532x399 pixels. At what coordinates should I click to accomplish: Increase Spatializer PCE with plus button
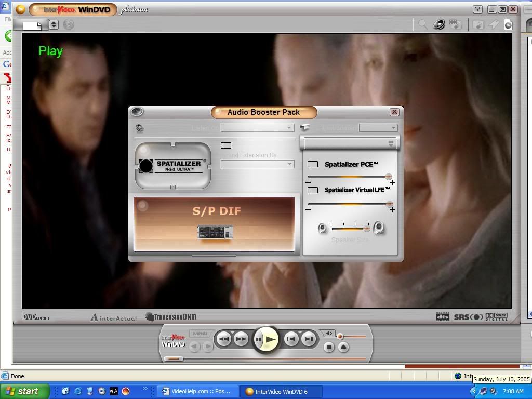pos(392,182)
